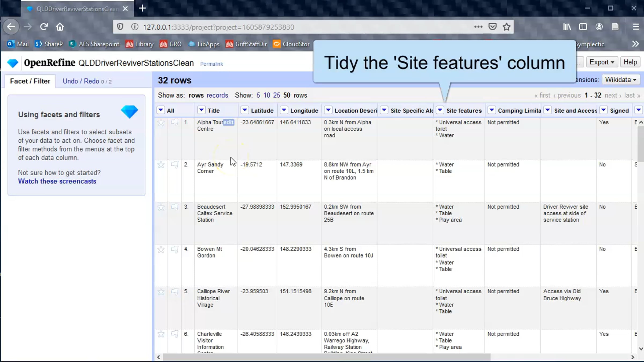Toggle the browser sidebar icon
The image size is (644, 362).
tap(583, 27)
